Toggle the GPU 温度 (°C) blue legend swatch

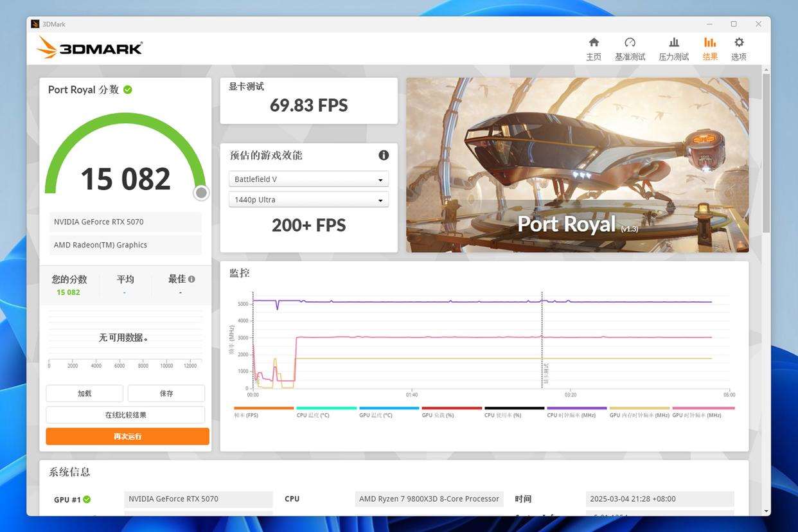click(x=389, y=408)
